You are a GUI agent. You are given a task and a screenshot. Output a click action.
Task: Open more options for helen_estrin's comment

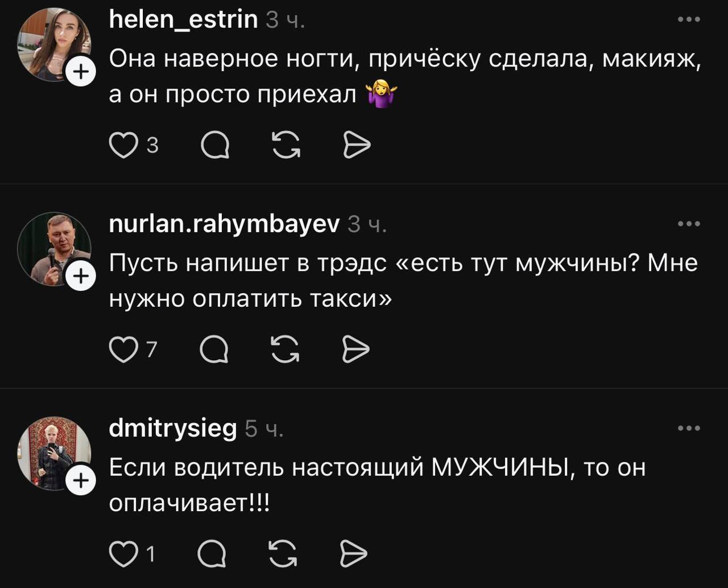[689, 20]
